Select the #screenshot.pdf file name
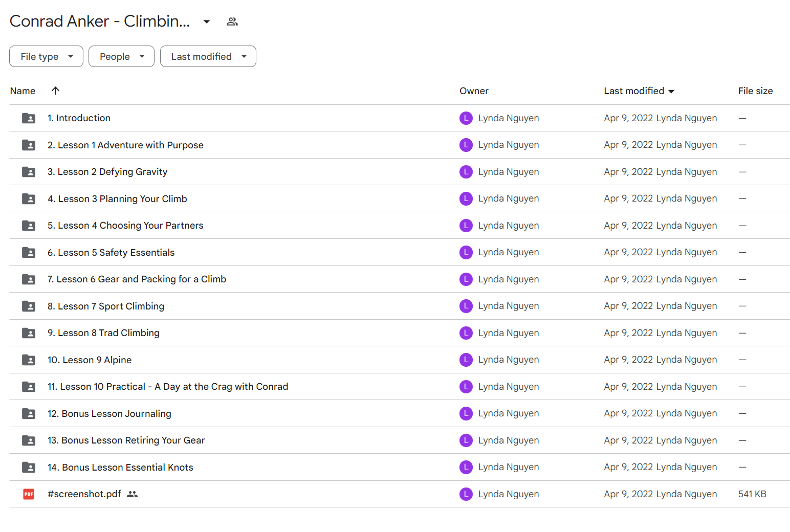The width and height of the screenshot is (790, 532). (x=84, y=494)
